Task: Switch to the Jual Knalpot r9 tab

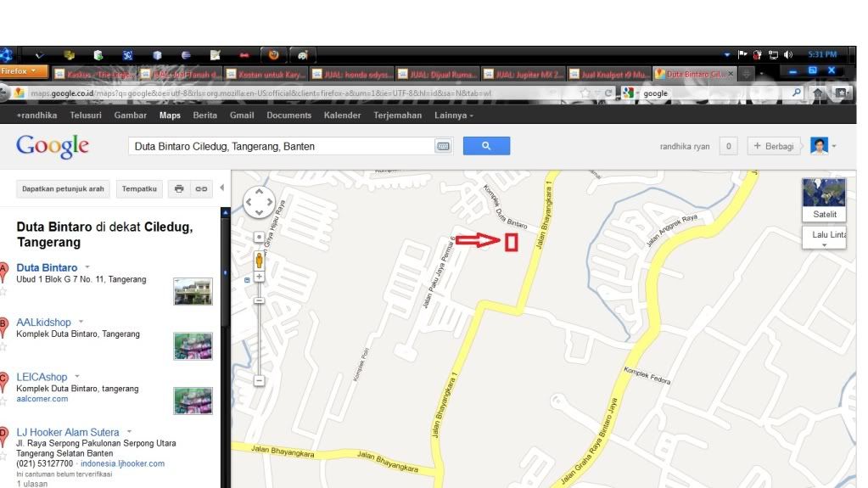Action: coord(609,74)
